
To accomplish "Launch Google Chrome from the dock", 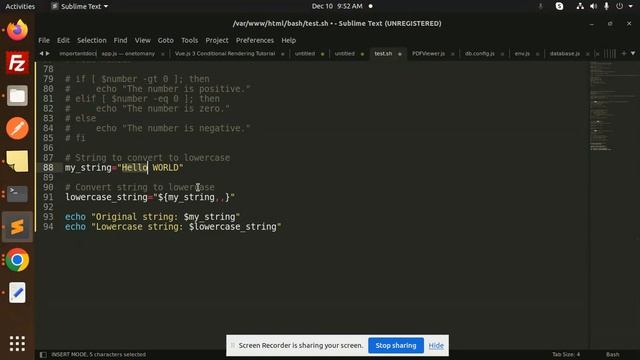I will point(17,260).
